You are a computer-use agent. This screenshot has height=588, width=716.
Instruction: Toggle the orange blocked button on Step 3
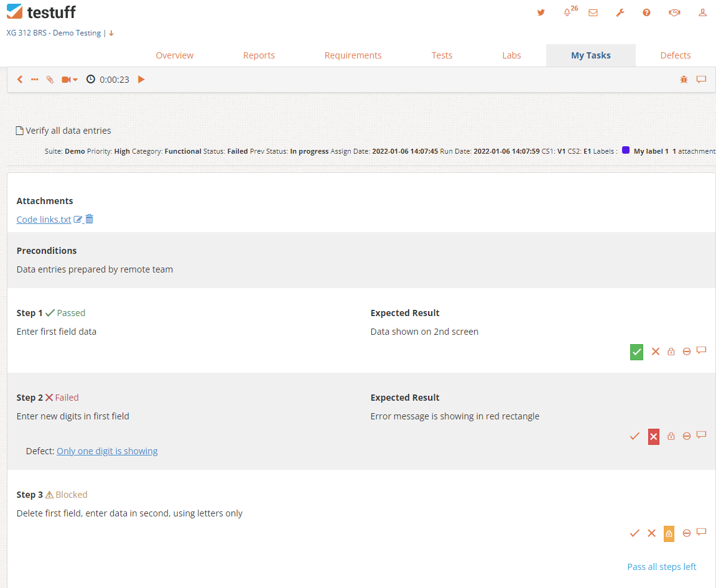[669, 534]
